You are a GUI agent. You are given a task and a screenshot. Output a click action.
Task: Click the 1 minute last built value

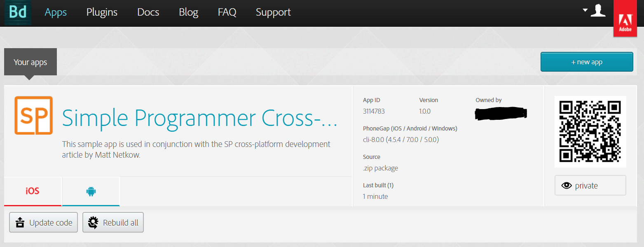tap(375, 196)
